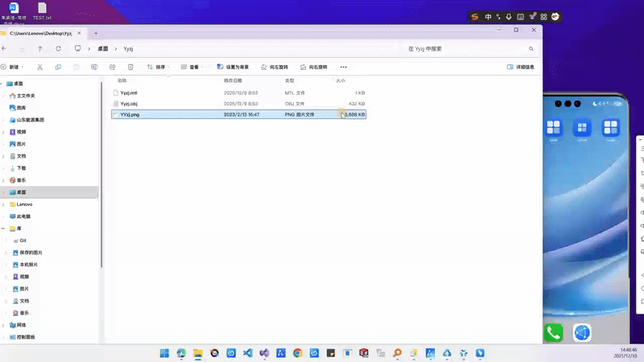
Task: Refresh the current folder view
Action: (58, 48)
